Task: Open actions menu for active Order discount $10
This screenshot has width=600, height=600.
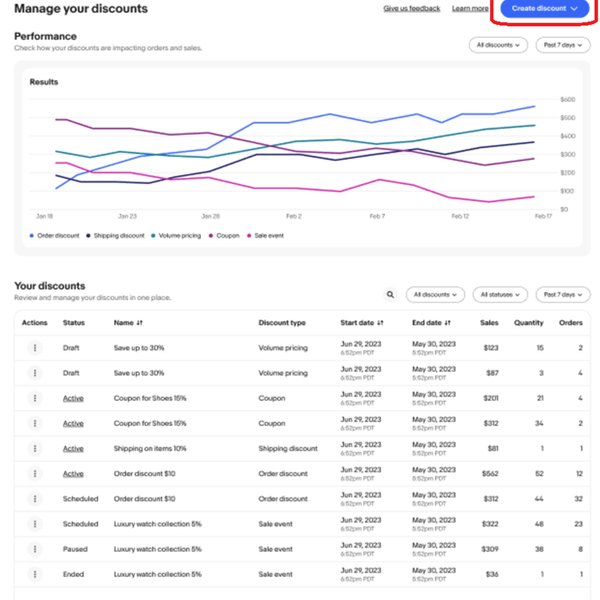Action: pyautogui.click(x=35, y=474)
